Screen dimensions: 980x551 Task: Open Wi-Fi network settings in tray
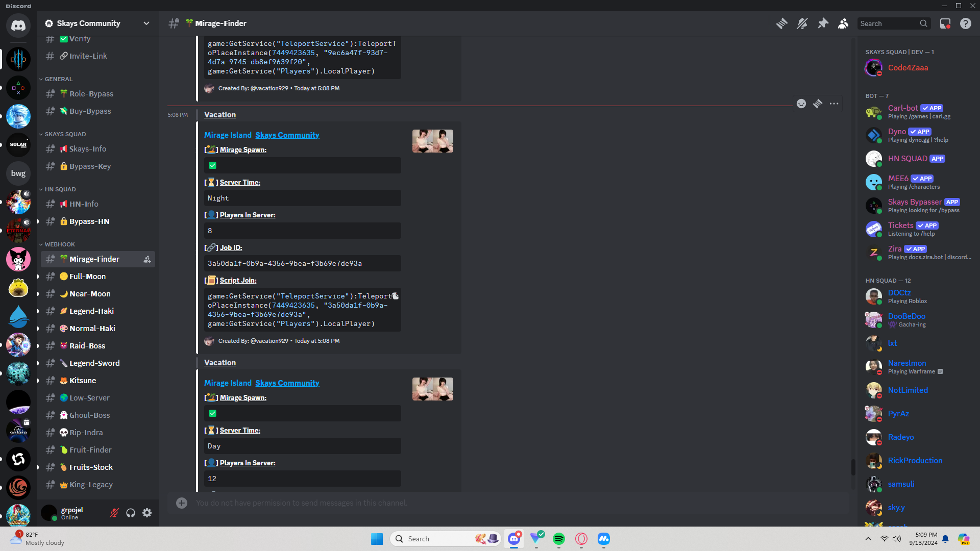click(884, 539)
